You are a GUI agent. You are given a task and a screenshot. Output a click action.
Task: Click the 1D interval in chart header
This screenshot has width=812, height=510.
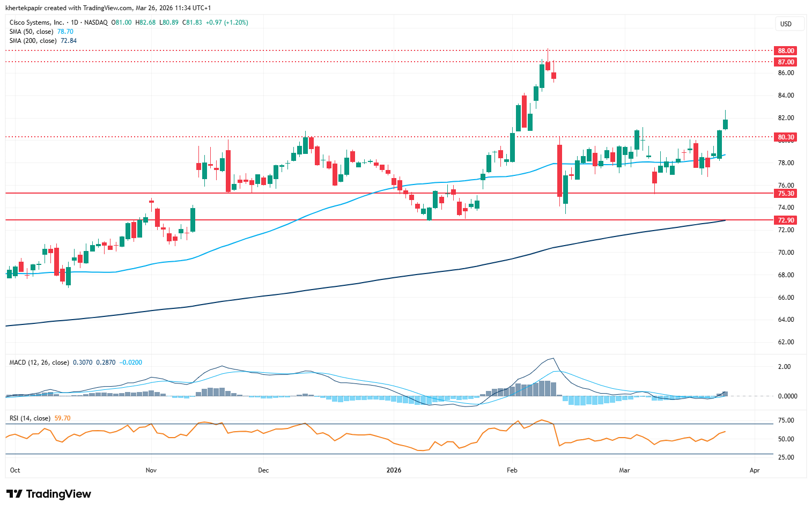75,23
